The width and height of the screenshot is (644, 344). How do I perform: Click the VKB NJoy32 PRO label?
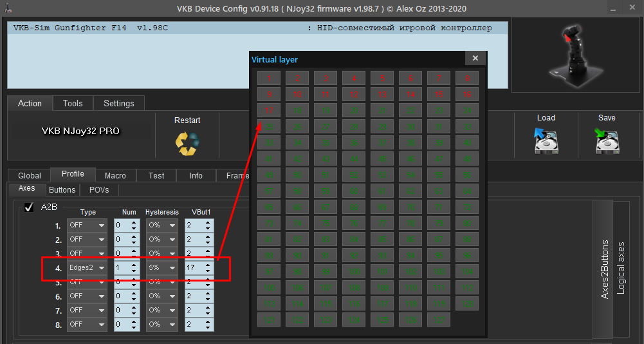[x=80, y=131]
